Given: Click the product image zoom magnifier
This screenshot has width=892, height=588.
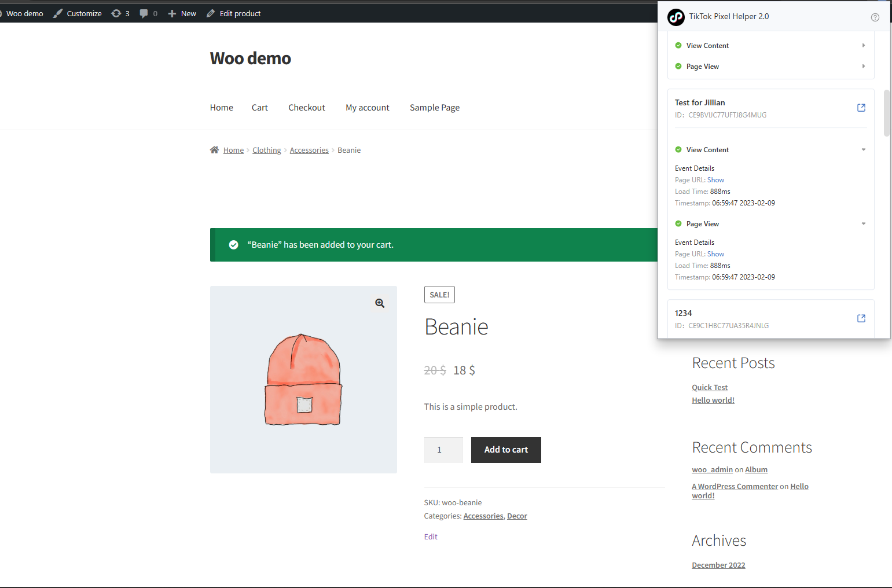Looking at the screenshot, I should [x=380, y=303].
